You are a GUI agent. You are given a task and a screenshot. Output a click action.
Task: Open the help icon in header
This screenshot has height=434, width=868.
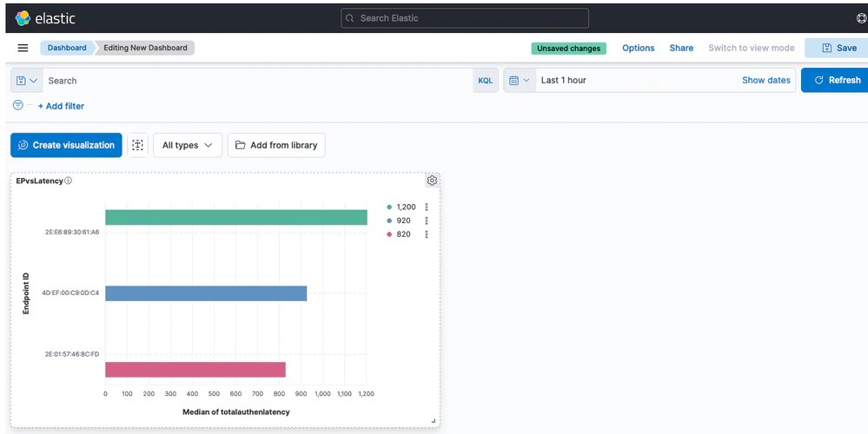[861, 18]
